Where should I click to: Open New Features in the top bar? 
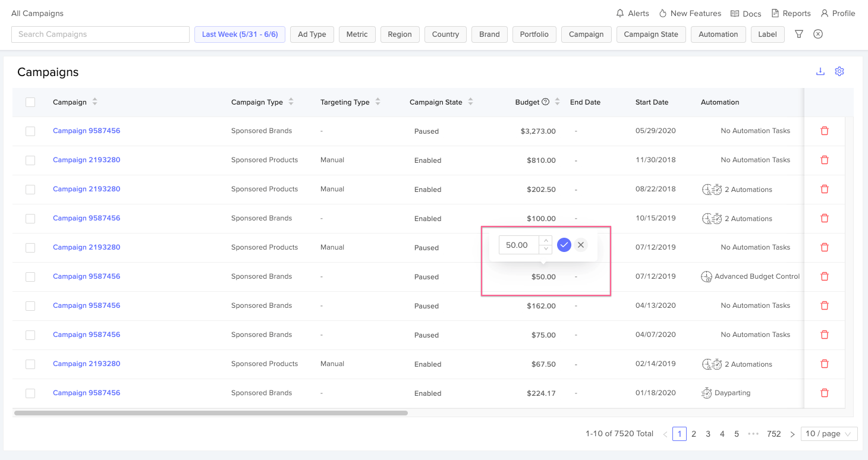click(x=690, y=13)
